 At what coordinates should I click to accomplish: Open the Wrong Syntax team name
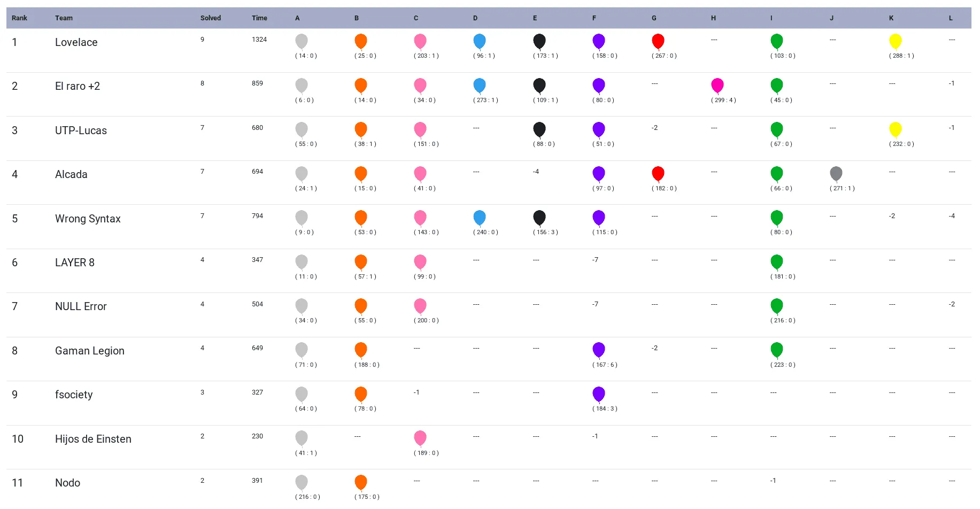click(x=88, y=219)
